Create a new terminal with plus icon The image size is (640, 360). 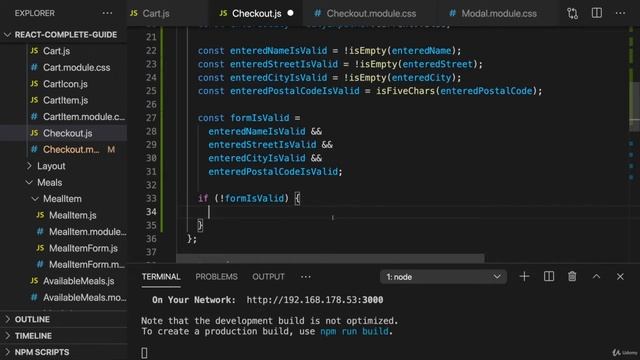point(524,276)
